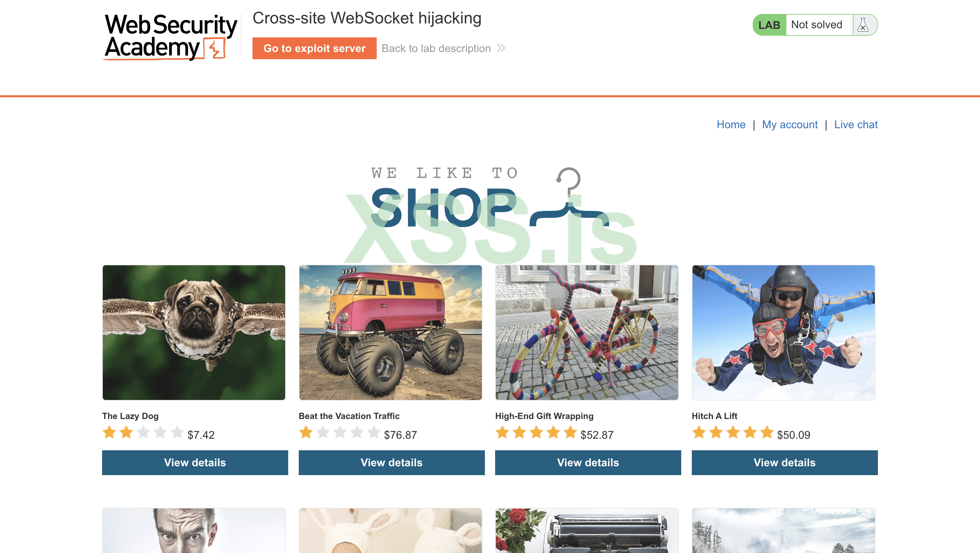View details for High-End Gift Wrapping
The width and height of the screenshot is (980, 553).
[x=588, y=463]
